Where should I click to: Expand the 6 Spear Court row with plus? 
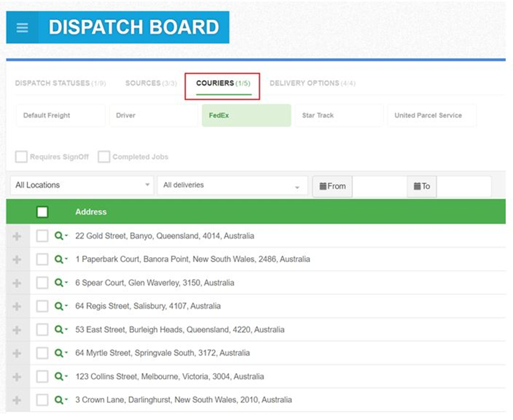point(17,283)
